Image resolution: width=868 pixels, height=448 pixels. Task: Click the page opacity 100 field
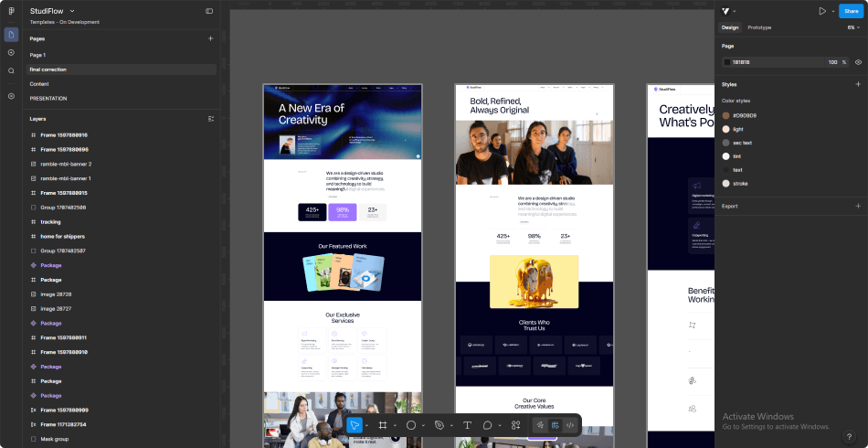coord(832,62)
